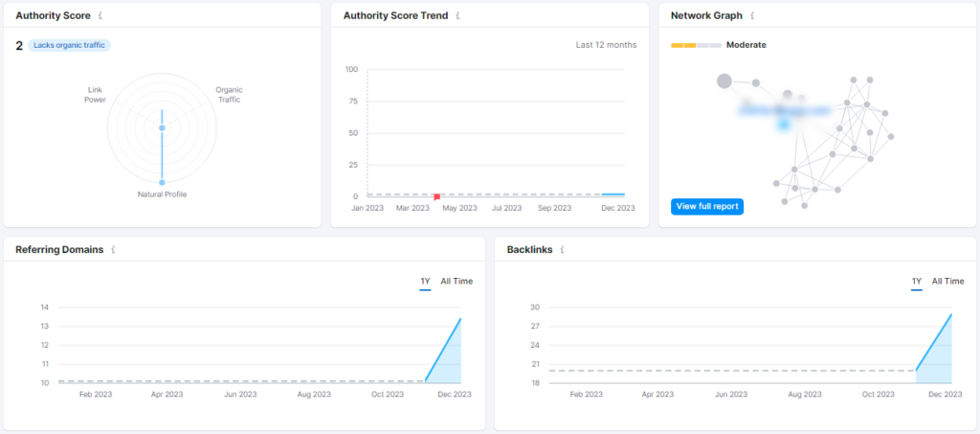Screen dimensions: 980x434
Task: Click the Authority Score Trend title
Action: tap(395, 15)
